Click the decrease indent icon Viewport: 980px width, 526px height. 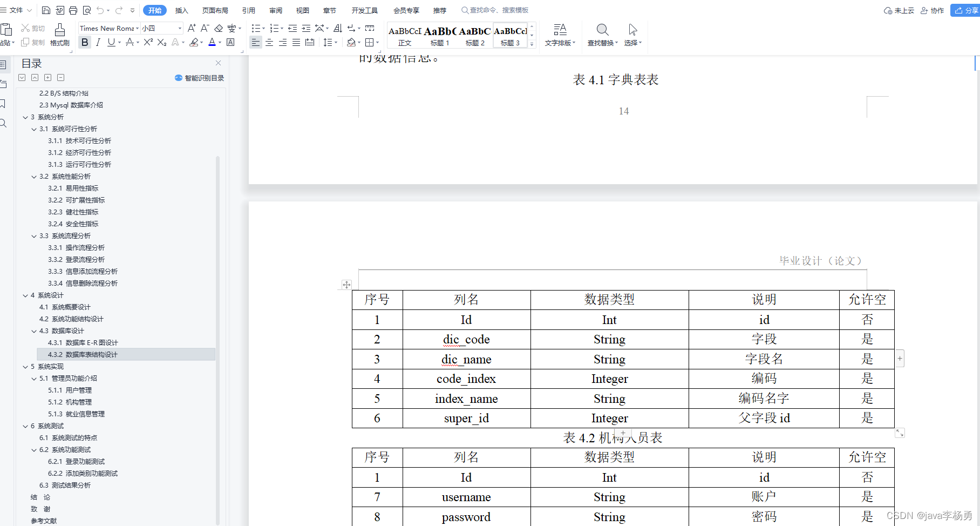(x=292, y=28)
